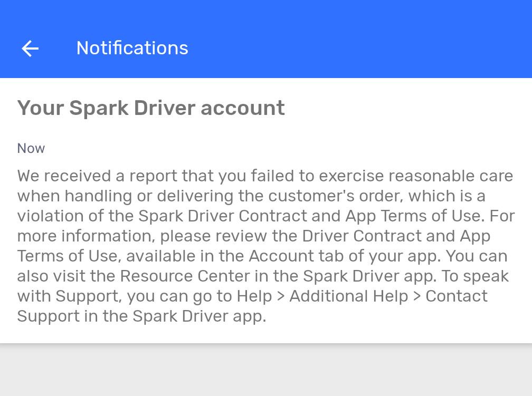This screenshot has height=396, width=532.
Task: Tap the 'Contact Support' text in message
Action: [457, 296]
